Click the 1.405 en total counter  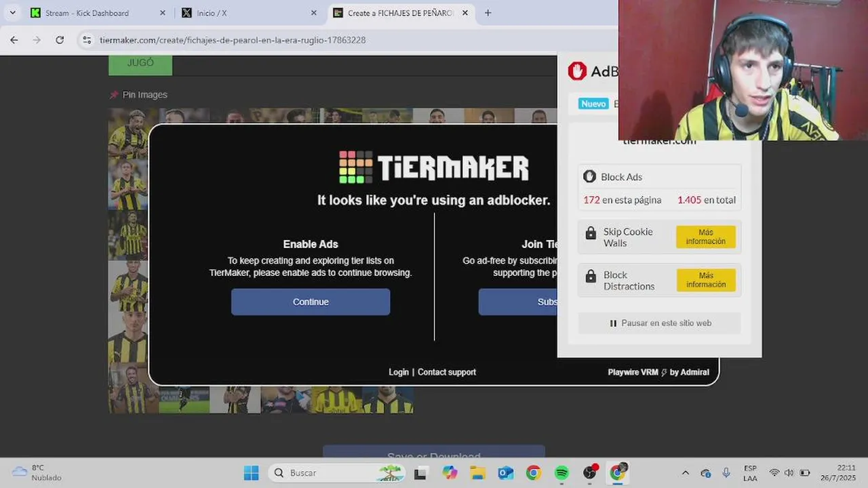coord(706,200)
